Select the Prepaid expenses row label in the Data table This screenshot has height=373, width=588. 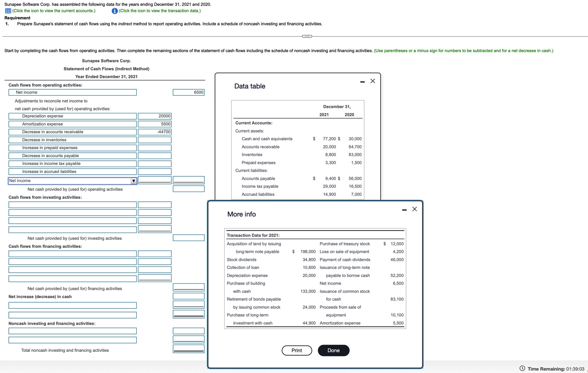pyautogui.click(x=258, y=163)
